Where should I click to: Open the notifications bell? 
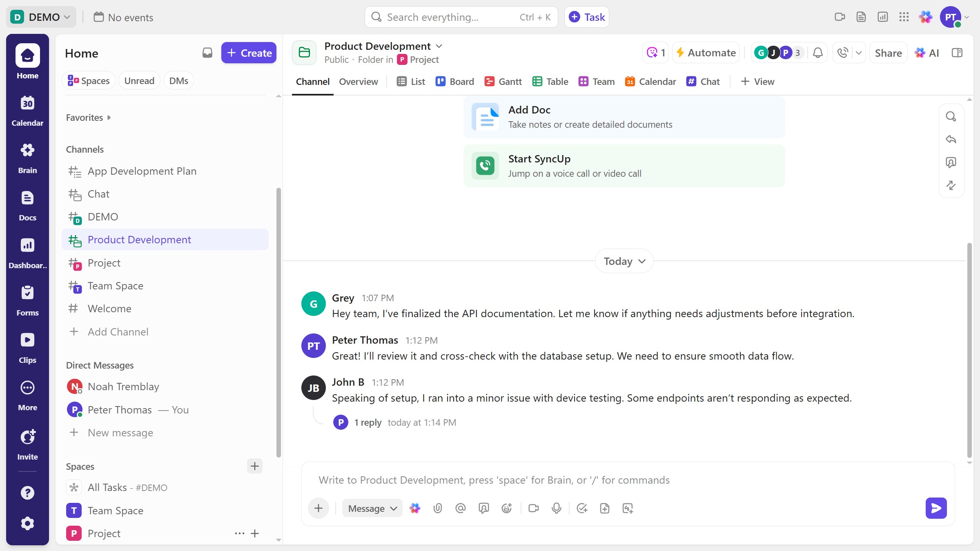click(817, 53)
